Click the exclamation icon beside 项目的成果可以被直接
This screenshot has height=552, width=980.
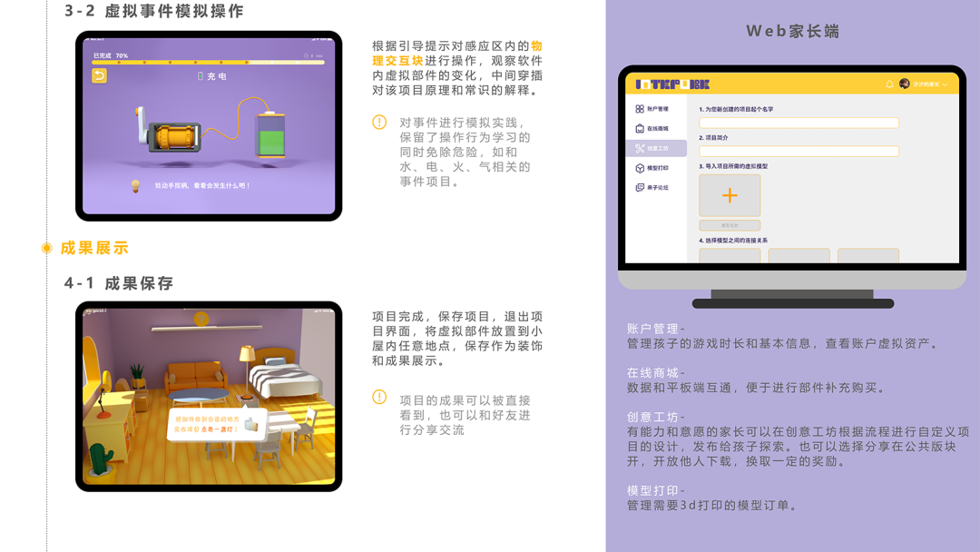click(x=379, y=397)
